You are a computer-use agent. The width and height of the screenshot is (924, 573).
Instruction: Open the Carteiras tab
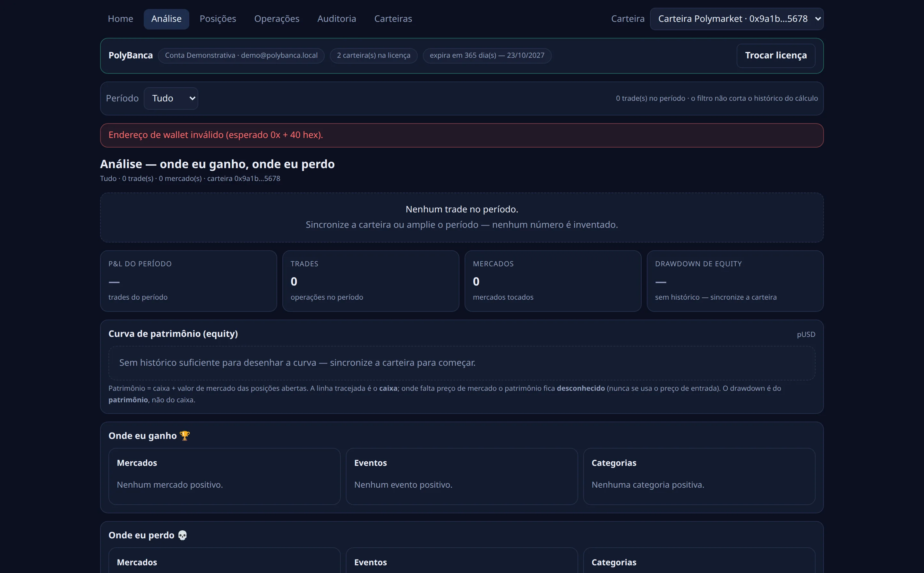click(393, 19)
